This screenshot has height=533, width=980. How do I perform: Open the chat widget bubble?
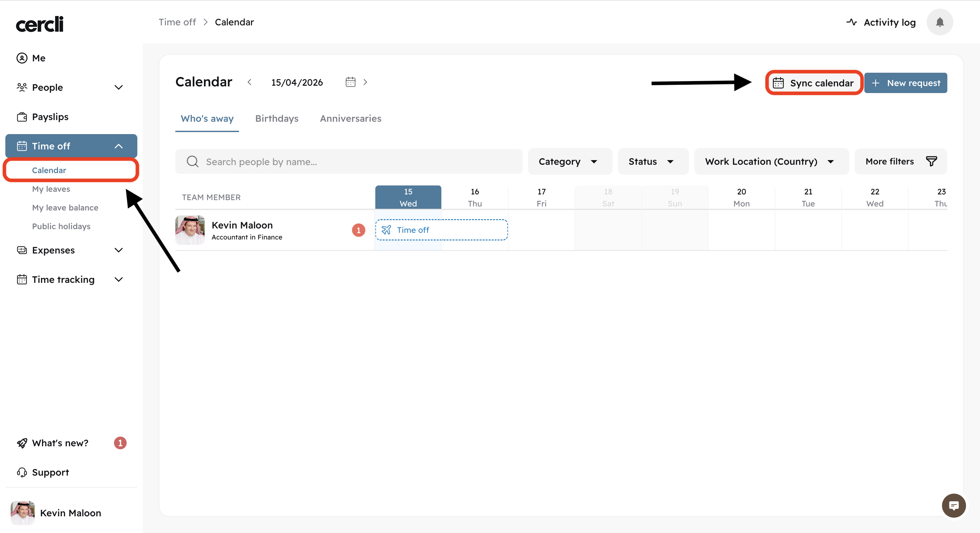(953, 506)
